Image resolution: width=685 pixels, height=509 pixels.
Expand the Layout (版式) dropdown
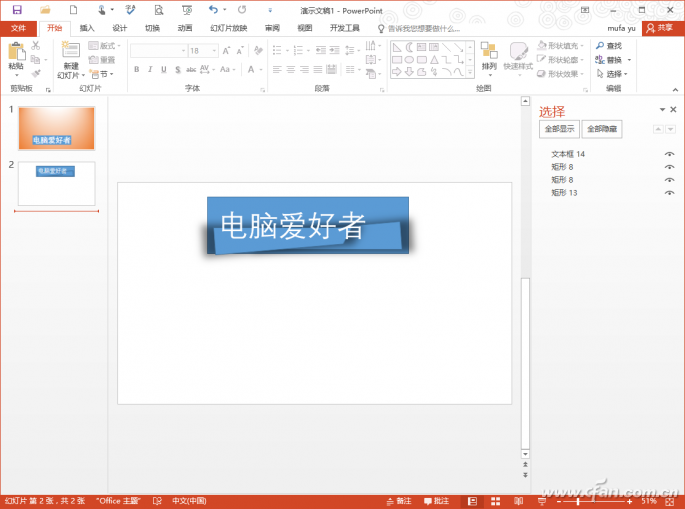(104, 45)
